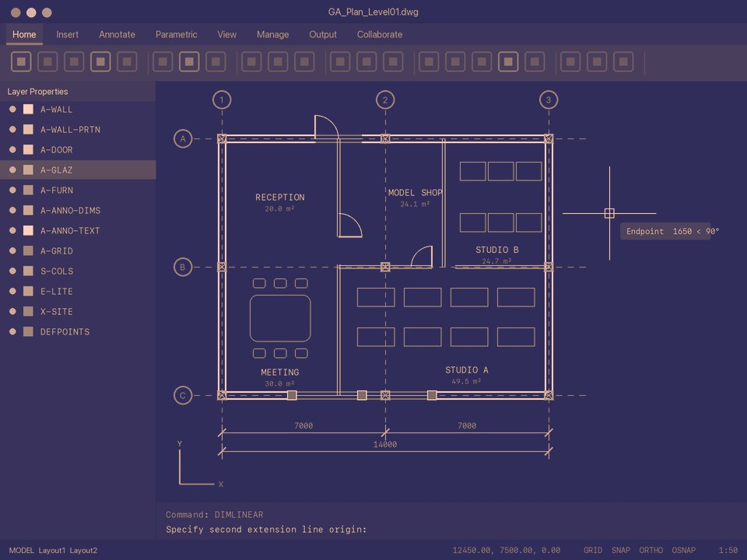Open the Manage ribbon tab
This screenshot has width=747, height=560.
272,34
